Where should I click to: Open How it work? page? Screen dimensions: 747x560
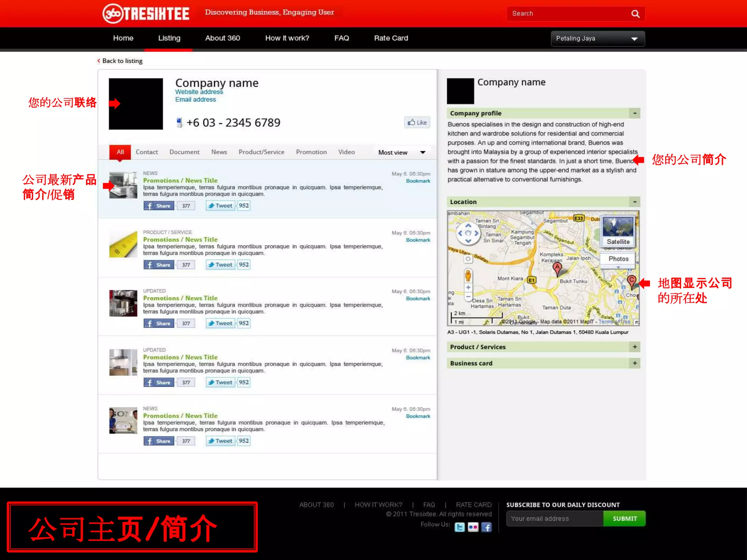tap(287, 38)
